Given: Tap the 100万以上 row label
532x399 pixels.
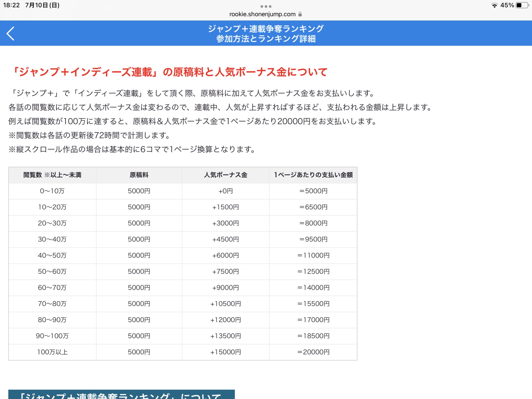Looking at the screenshot, I should click(52, 352).
